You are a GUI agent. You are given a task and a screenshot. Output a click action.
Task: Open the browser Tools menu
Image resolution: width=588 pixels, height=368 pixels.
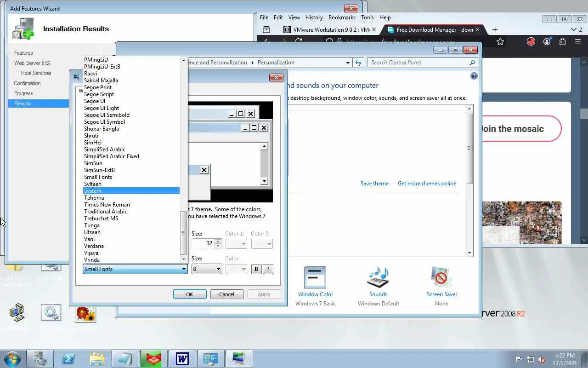367,17
